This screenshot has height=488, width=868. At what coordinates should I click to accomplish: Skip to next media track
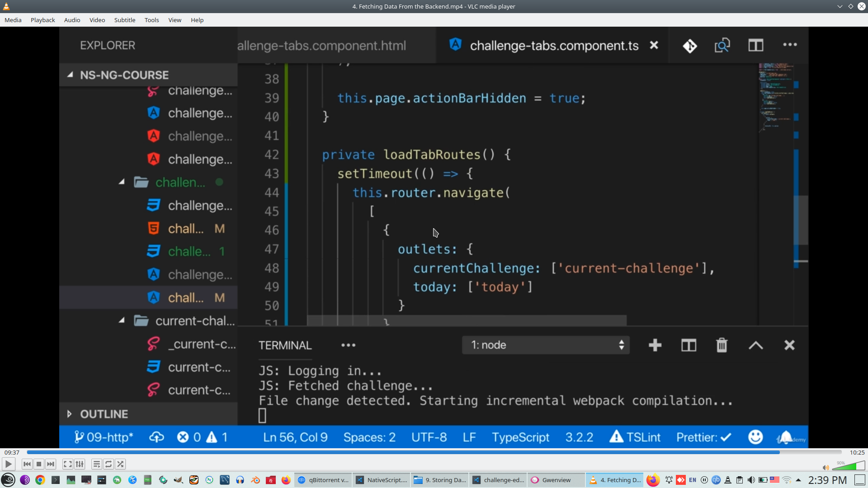(x=51, y=464)
